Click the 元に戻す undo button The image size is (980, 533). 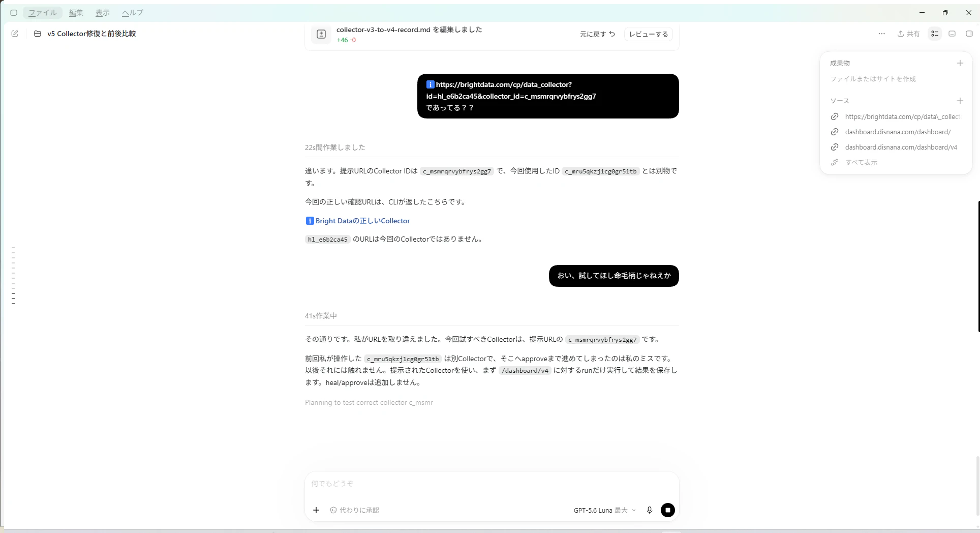pos(597,34)
